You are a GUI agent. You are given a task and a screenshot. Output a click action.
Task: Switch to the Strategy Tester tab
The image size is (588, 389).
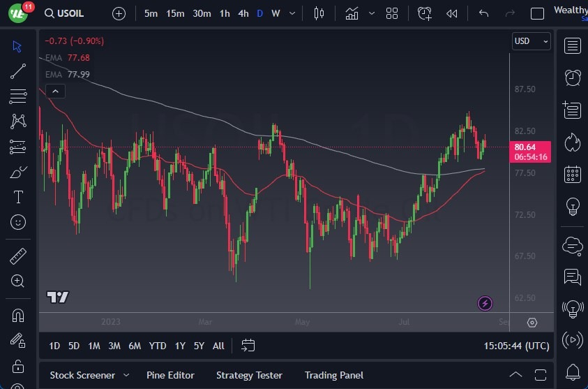[x=249, y=375]
